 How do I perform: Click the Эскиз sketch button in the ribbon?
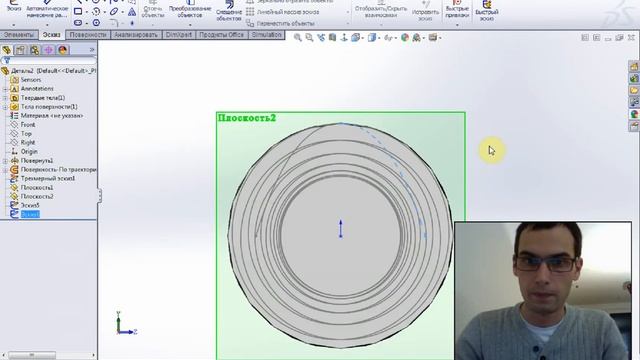pyautogui.click(x=13, y=6)
